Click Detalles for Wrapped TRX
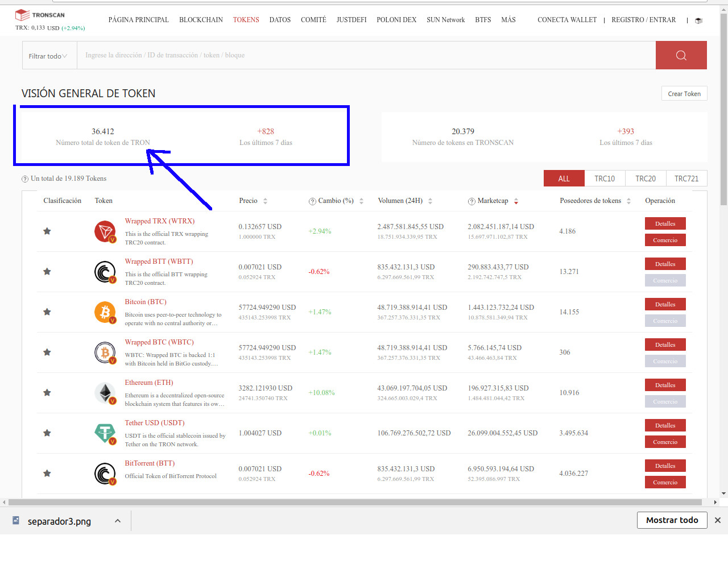728x581 pixels. pyautogui.click(x=665, y=223)
